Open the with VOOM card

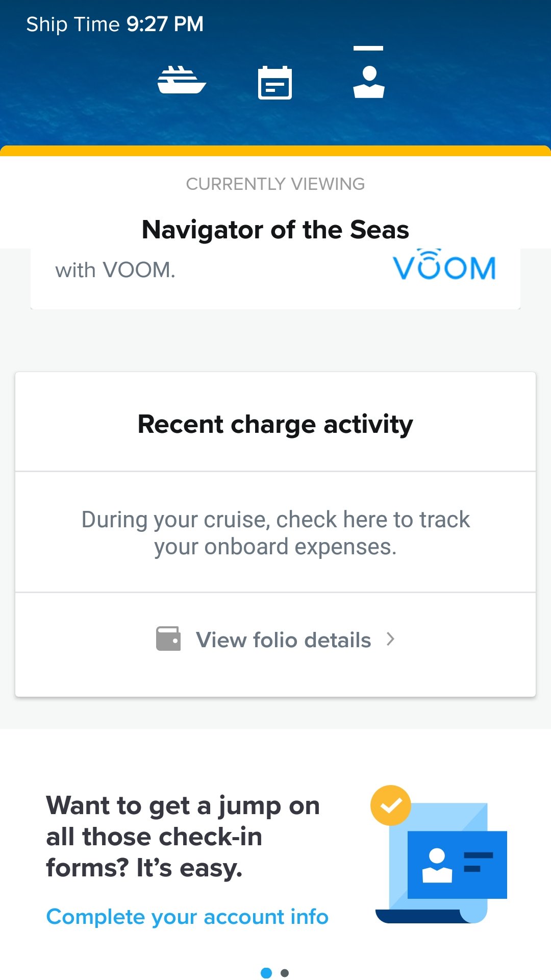pos(275,278)
